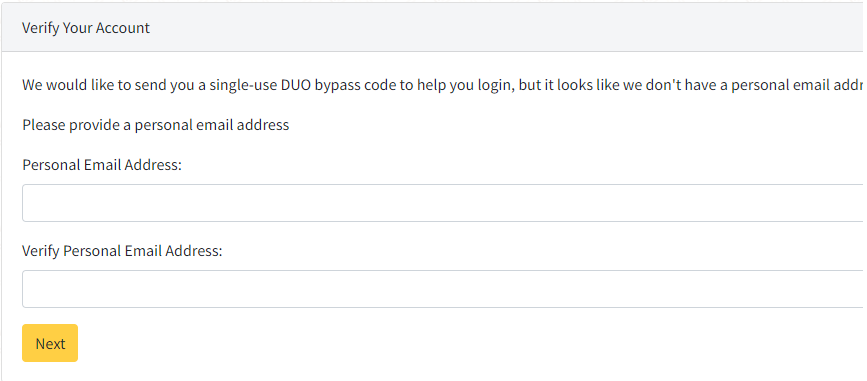The image size is (867, 381).
Task: Click the Personal Email Address input box
Action: (444, 203)
